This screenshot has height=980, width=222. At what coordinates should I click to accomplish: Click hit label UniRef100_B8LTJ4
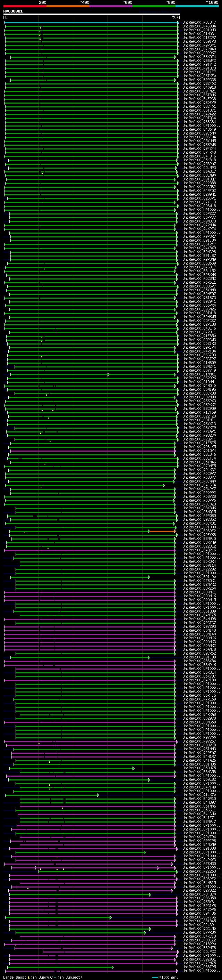tap(199, 459)
